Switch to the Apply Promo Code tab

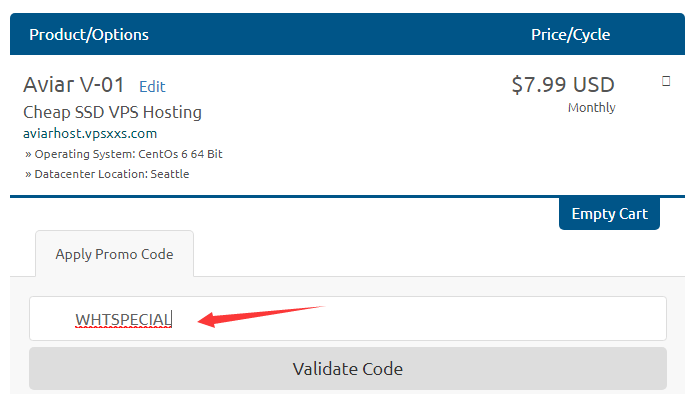(114, 254)
